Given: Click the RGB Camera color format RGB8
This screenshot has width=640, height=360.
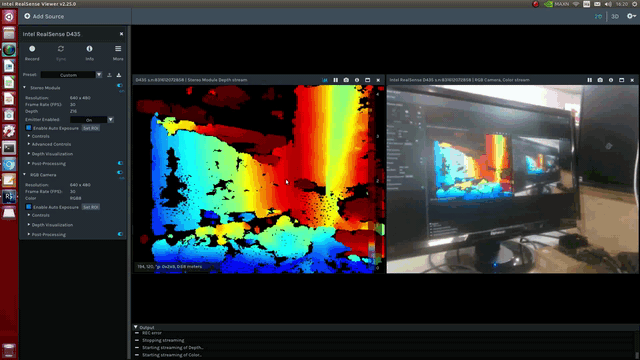Looking at the screenshot, I should point(76,198).
